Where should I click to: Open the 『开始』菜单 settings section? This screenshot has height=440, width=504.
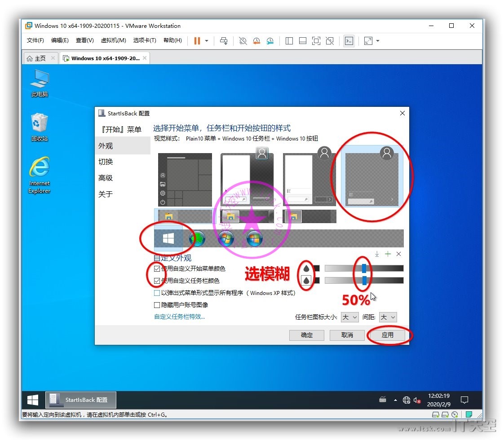click(121, 129)
